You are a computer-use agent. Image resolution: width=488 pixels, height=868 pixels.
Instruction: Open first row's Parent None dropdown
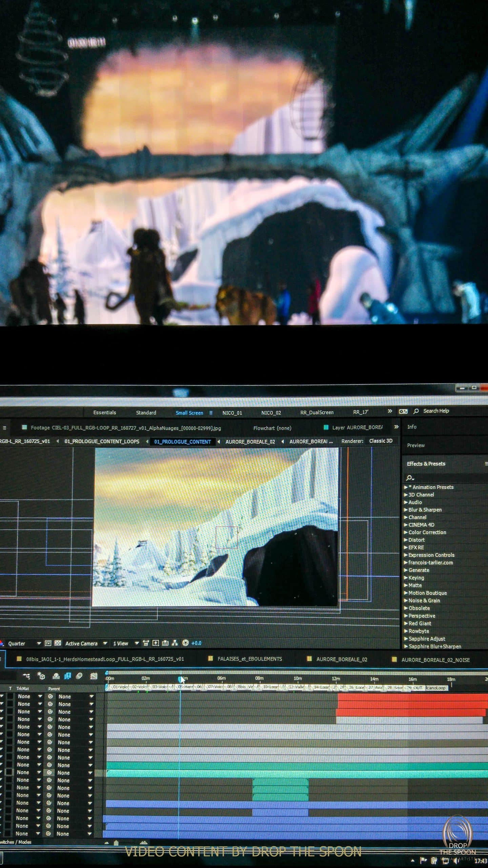click(76, 696)
